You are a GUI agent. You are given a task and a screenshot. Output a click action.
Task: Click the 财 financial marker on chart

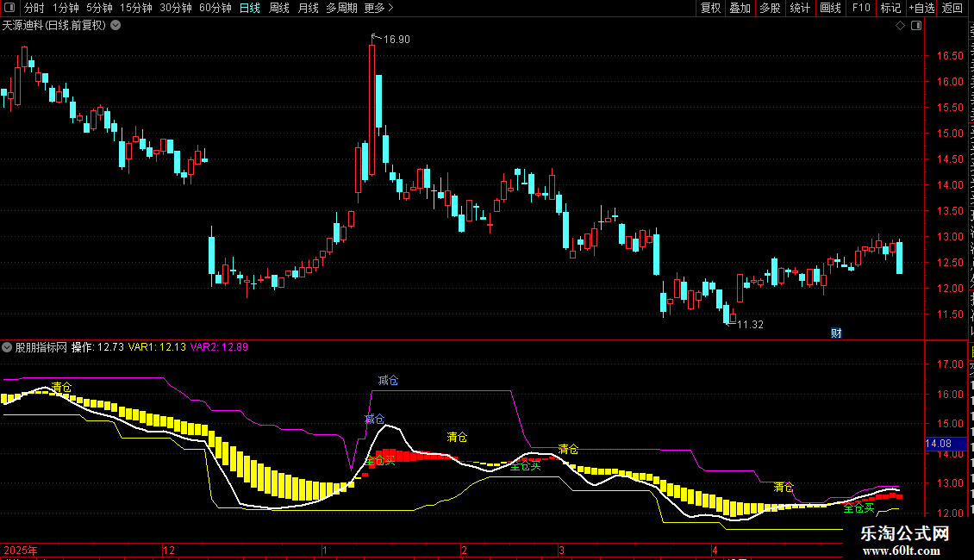(x=836, y=333)
